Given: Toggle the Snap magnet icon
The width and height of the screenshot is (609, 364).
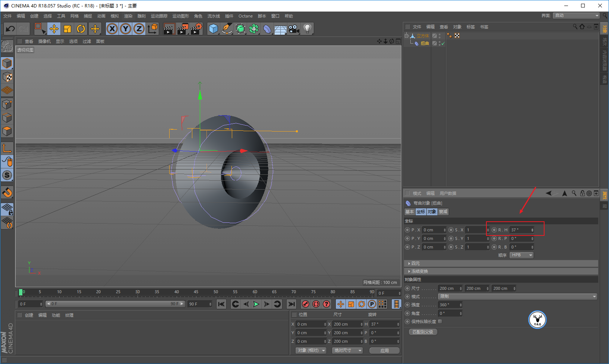Looking at the screenshot, I should tap(7, 192).
